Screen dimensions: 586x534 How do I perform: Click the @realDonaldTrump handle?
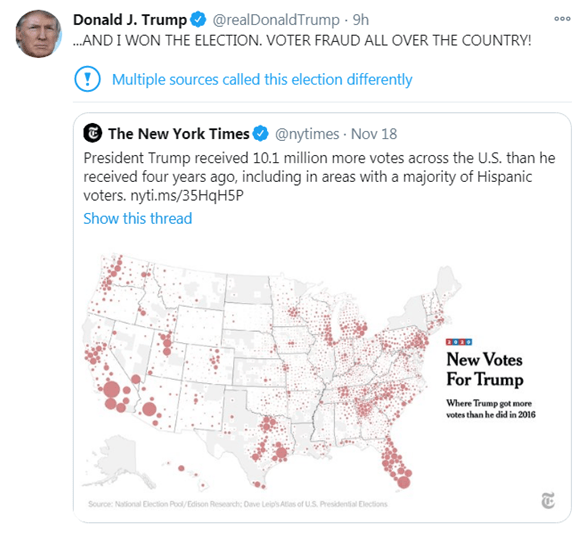pos(276,19)
